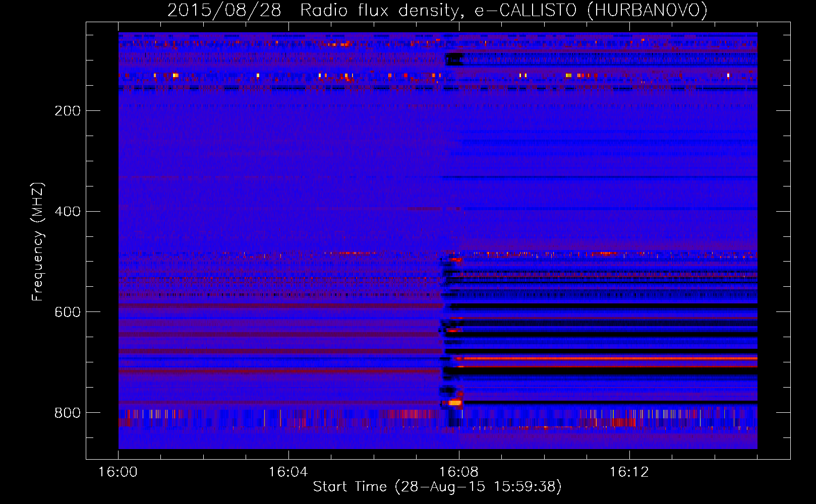Click the plot title mentioning e-CALLISTO (HURBANOVO)

pos(437,10)
